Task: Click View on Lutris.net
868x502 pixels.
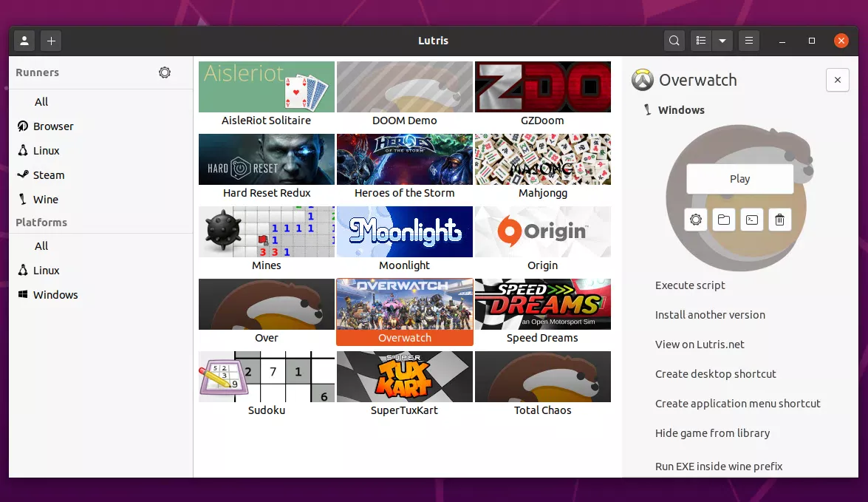Action: click(700, 345)
